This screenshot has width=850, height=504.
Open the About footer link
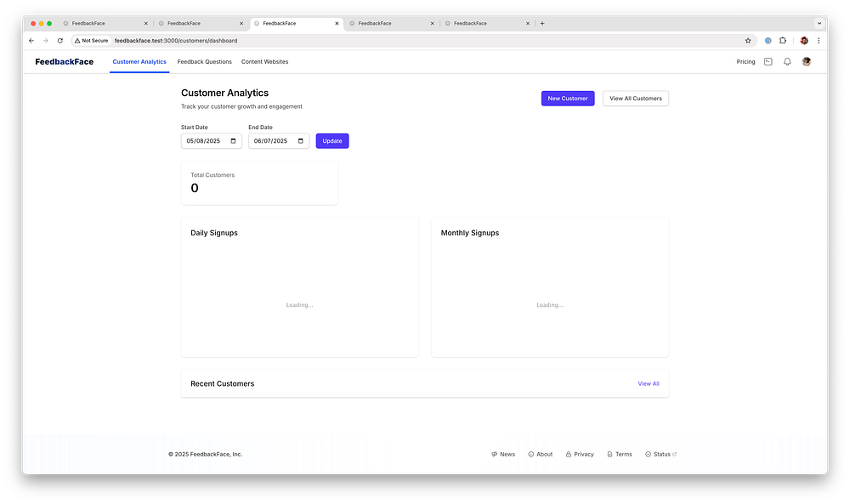pyautogui.click(x=541, y=454)
